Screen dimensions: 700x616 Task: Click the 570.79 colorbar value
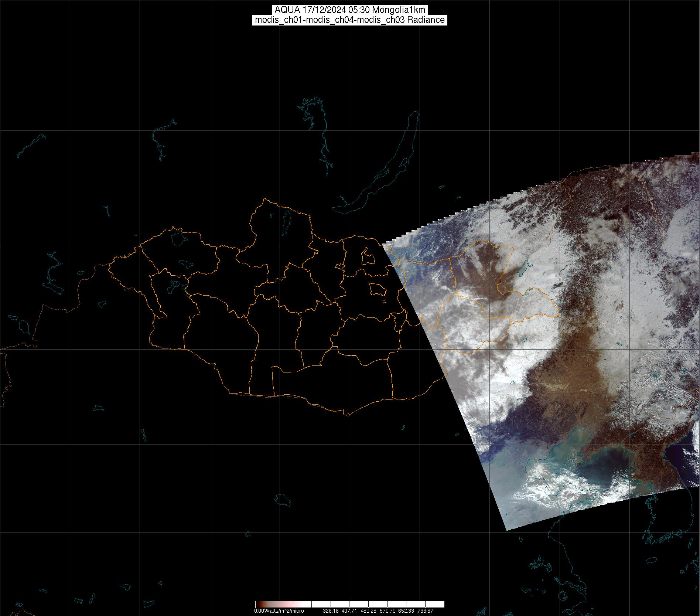pyautogui.click(x=387, y=611)
